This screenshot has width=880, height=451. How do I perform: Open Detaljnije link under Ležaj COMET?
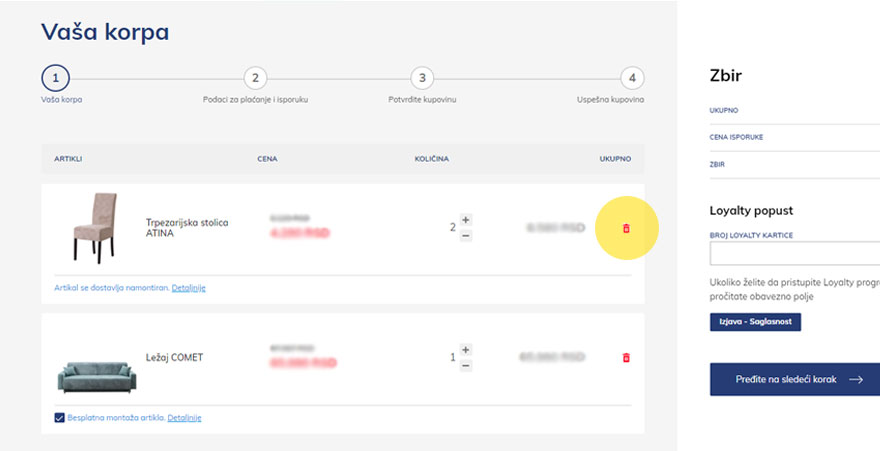click(184, 418)
